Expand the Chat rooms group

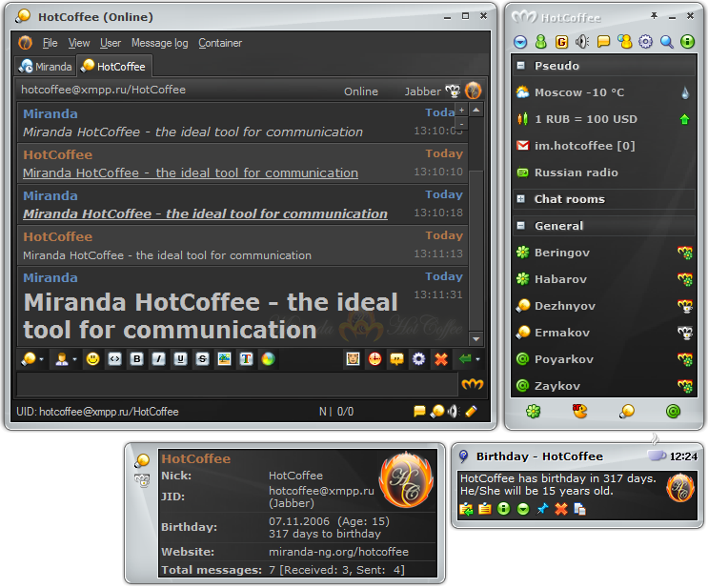520,199
